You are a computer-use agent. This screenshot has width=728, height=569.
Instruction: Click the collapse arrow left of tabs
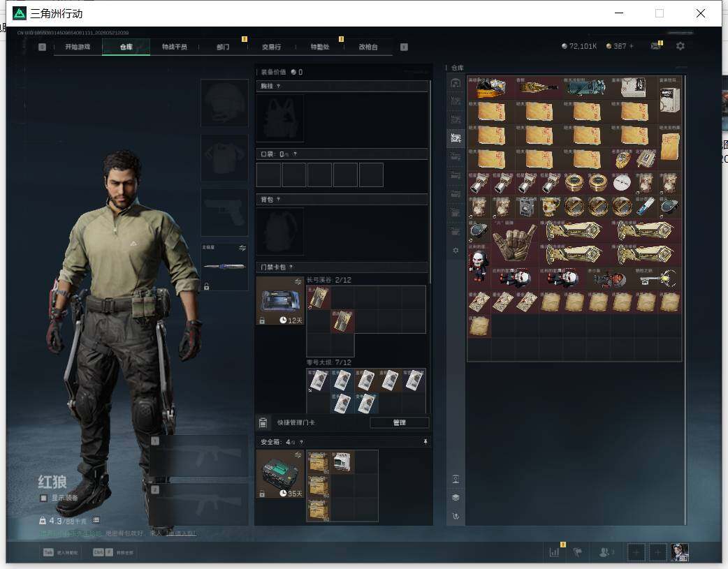42,47
